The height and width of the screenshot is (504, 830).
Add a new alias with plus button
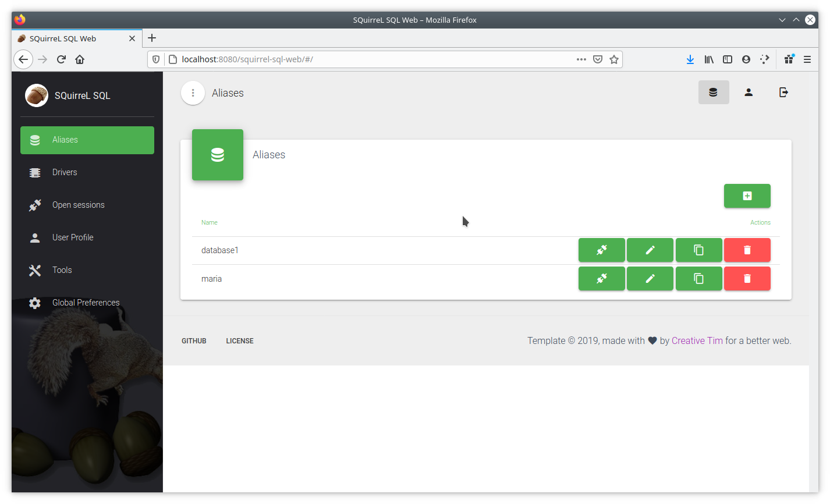[x=747, y=196]
